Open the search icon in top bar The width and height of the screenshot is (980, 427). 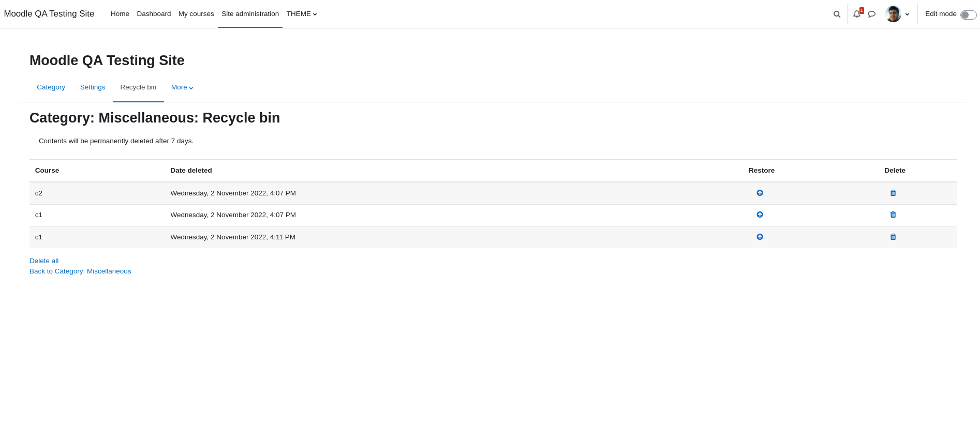click(837, 14)
